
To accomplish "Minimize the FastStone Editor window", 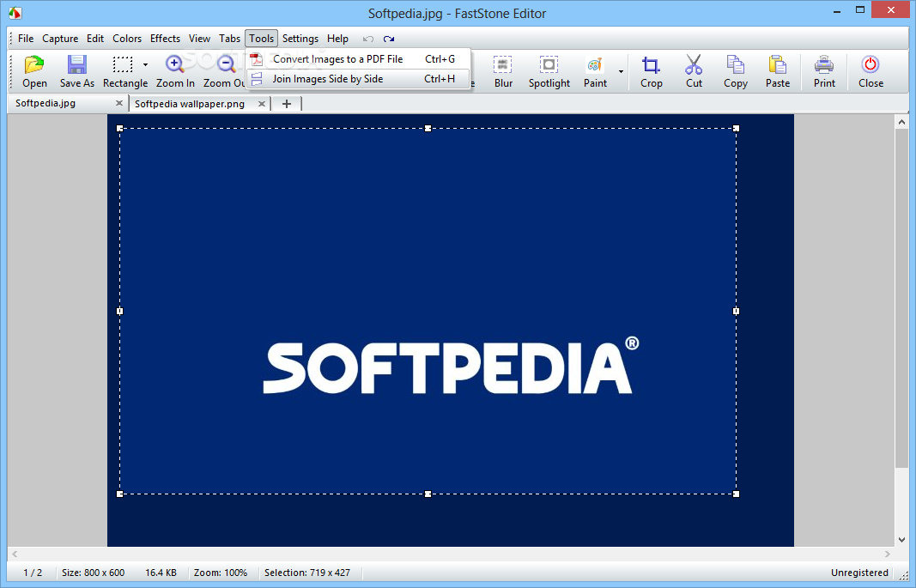I will click(836, 10).
